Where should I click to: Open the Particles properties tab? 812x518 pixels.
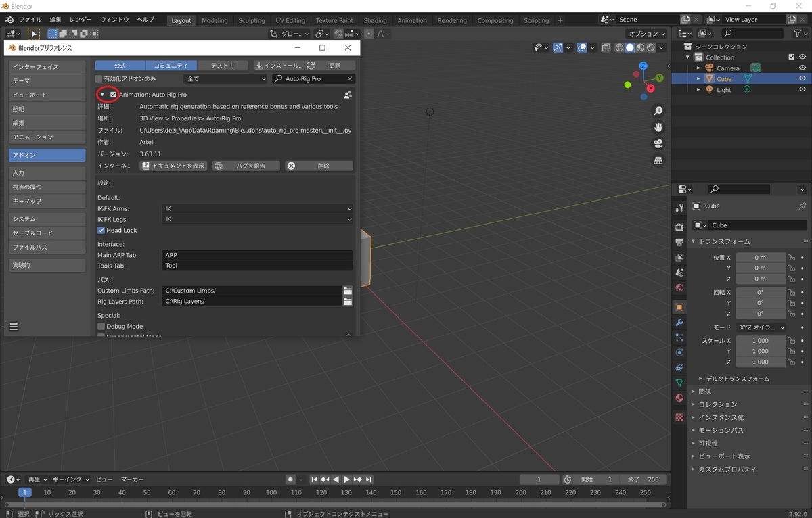click(x=679, y=337)
